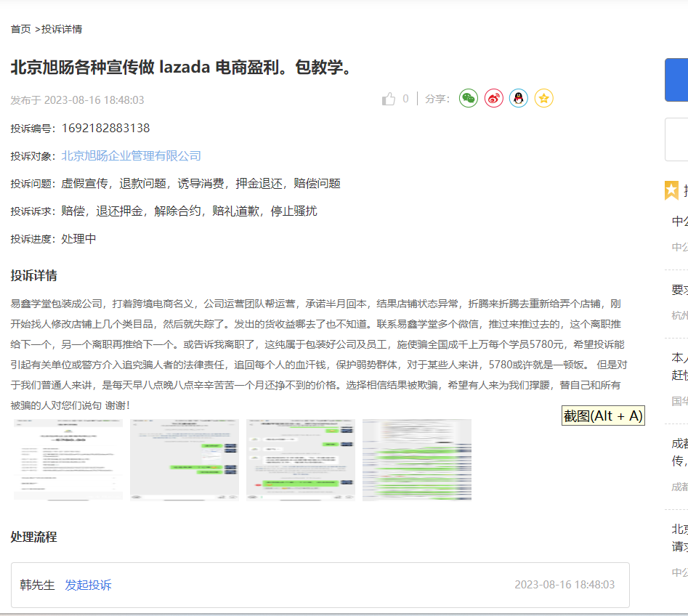Click the complaint body paragraph
This screenshot has height=616, width=688.
pos(319,354)
